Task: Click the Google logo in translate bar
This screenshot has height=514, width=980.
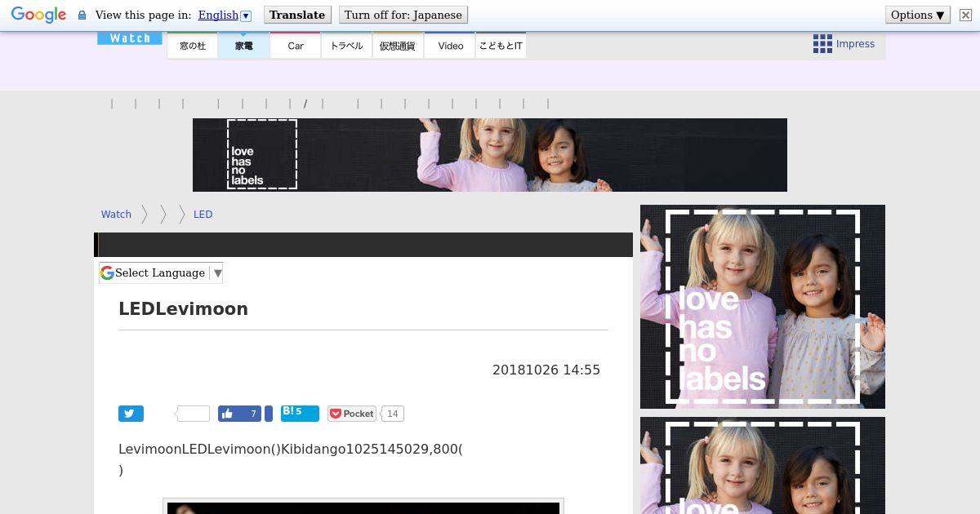Action: click(38, 15)
